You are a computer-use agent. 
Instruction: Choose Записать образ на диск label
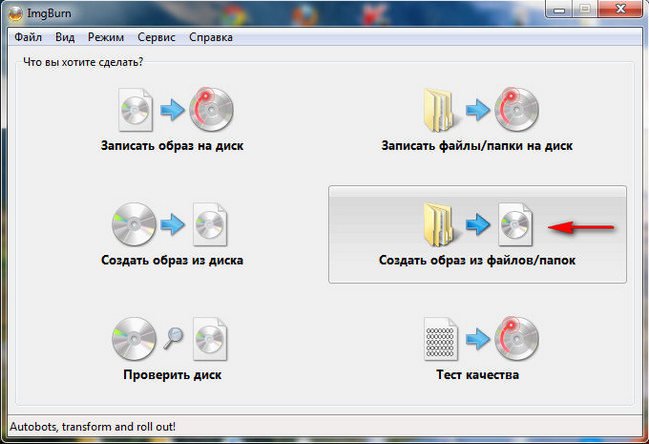[x=172, y=146]
